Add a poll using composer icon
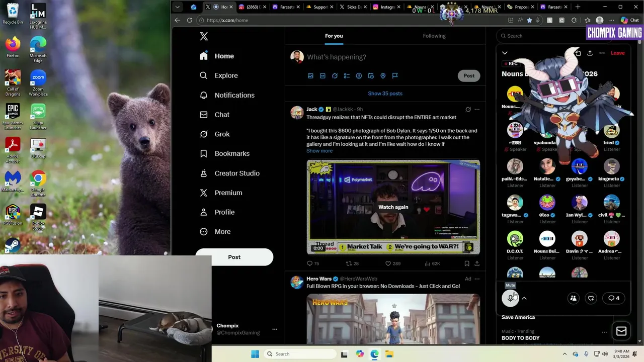 tap(347, 76)
